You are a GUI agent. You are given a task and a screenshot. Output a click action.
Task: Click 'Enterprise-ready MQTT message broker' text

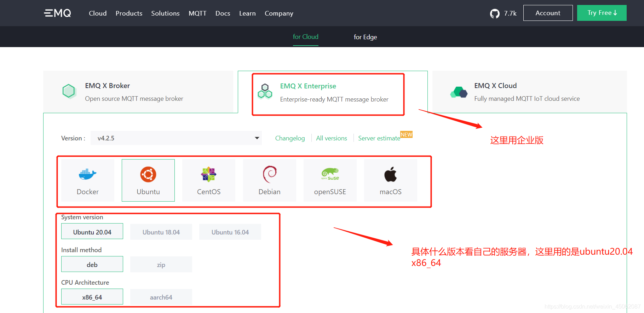334,99
